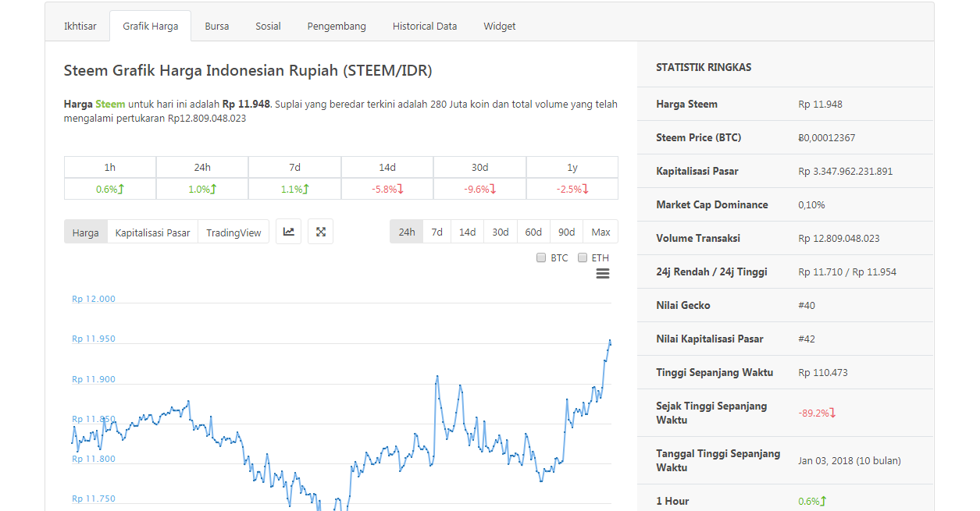This screenshot has width=980, height=511.
Task: Set chart range to 24h
Action: [x=407, y=232]
